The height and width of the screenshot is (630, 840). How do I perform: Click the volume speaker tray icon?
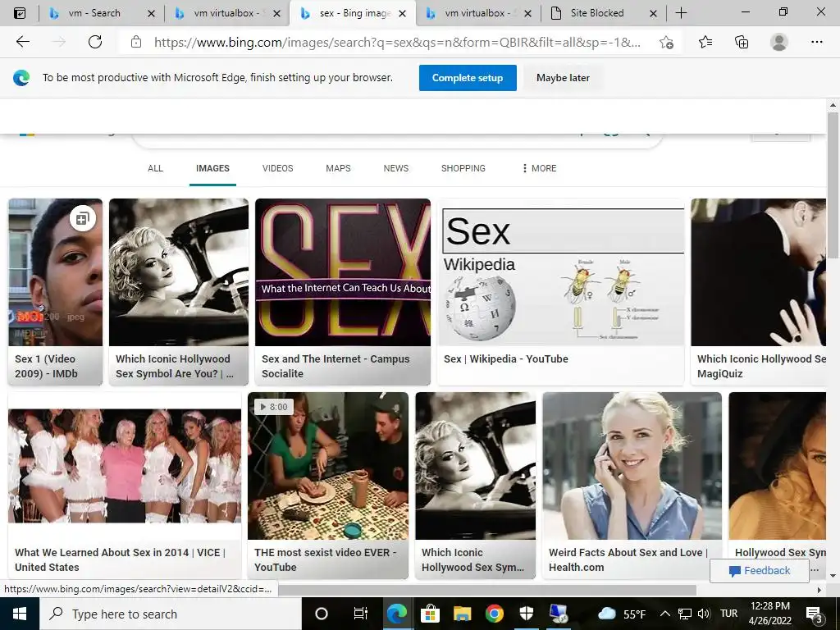(x=704, y=614)
